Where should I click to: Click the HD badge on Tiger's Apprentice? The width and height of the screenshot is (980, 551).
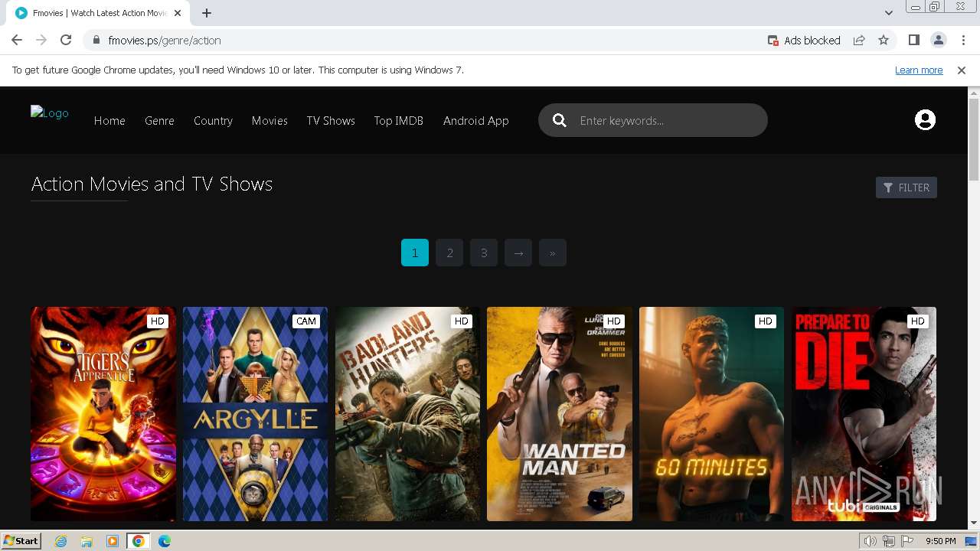click(x=158, y=321)
